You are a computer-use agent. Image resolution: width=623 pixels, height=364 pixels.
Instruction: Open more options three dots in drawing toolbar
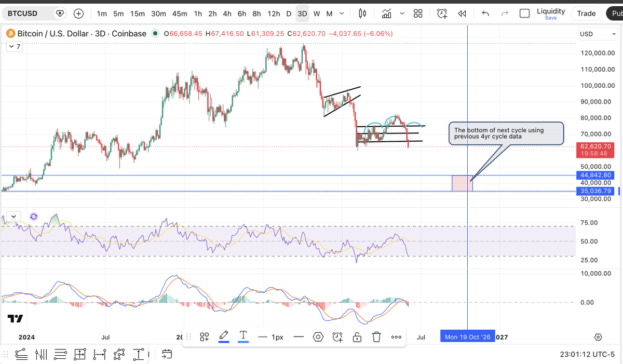[x=396, y=337]
